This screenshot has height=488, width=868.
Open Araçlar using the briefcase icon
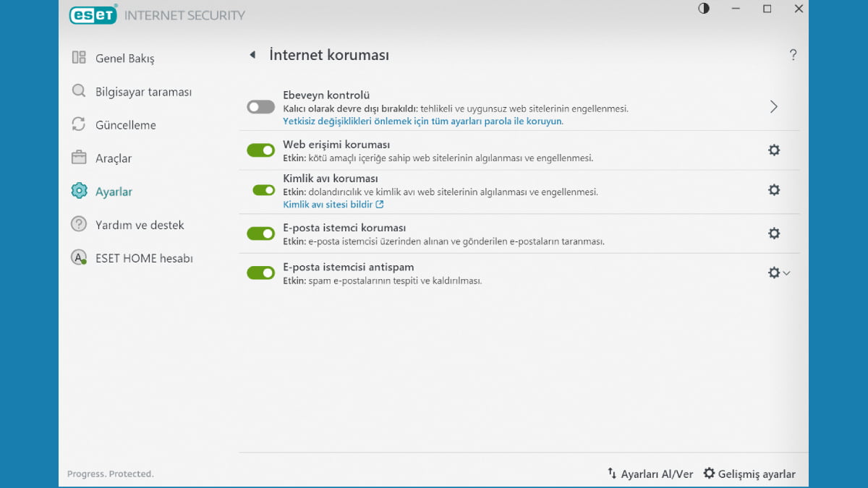(x=78, y=158)
